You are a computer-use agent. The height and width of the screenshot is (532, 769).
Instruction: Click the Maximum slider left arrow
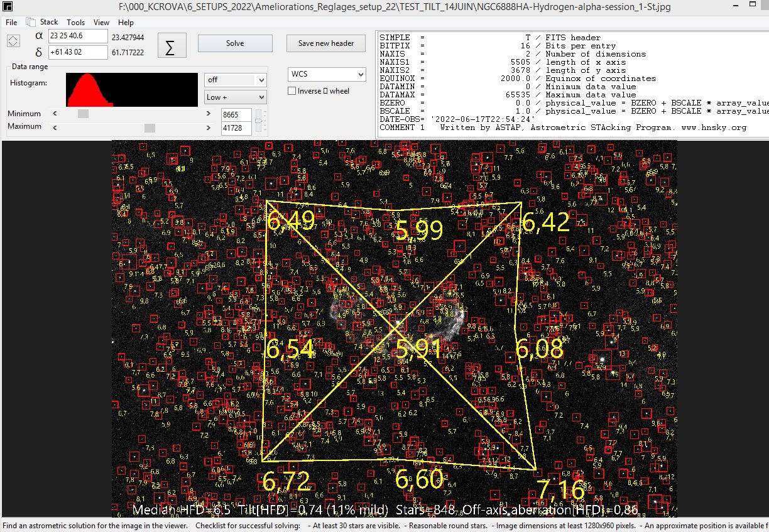(x=55, y=127)
